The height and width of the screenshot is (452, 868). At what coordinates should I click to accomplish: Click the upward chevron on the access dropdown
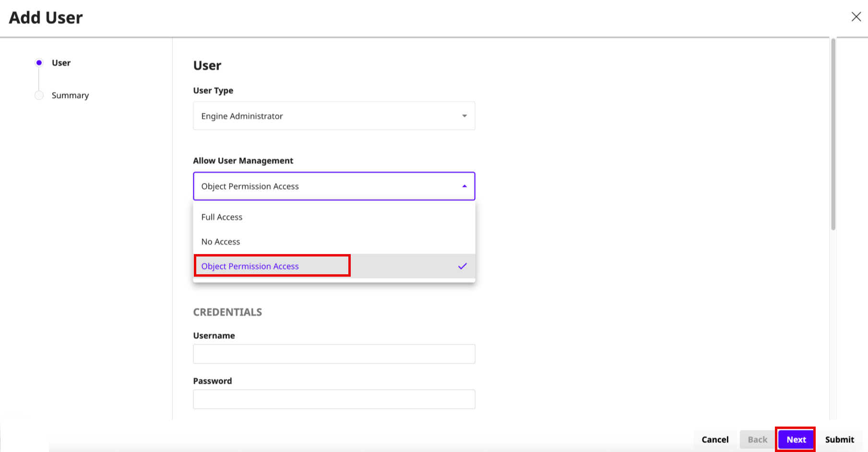click(464, 185)
